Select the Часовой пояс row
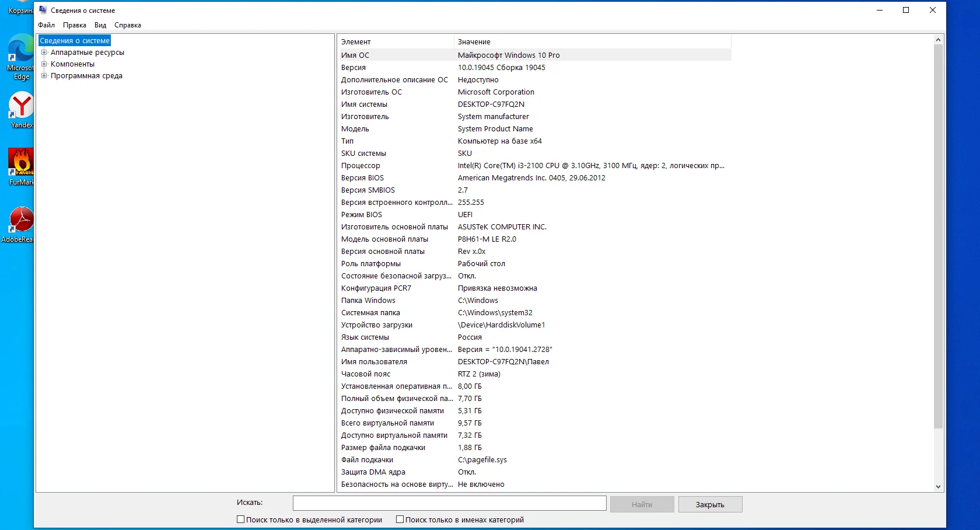This screenshot has width=980, height=530. 534,374
